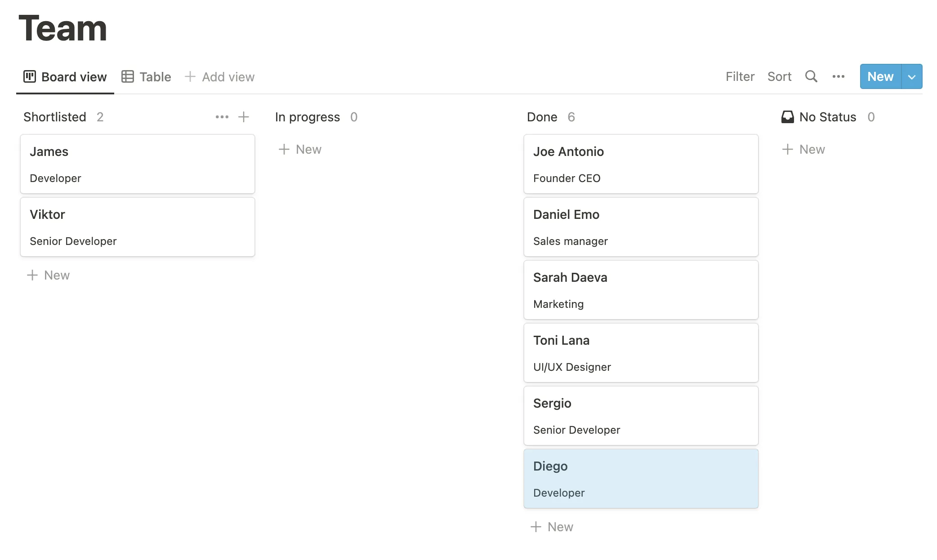Viewport: 937px width, 560px height.
Task: Expand the New button dropdown arrow
Action: (x=911, y=76)
